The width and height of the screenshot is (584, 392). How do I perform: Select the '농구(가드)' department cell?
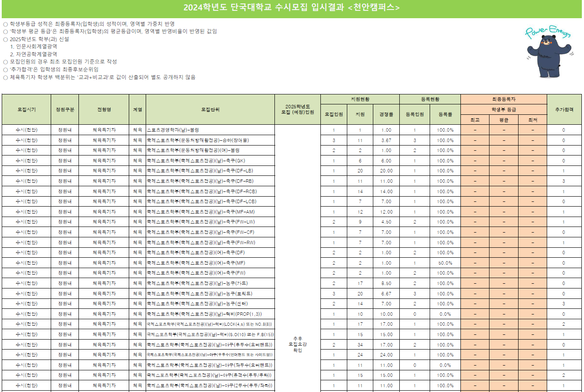pyautogui.click(x=210, y=283)
